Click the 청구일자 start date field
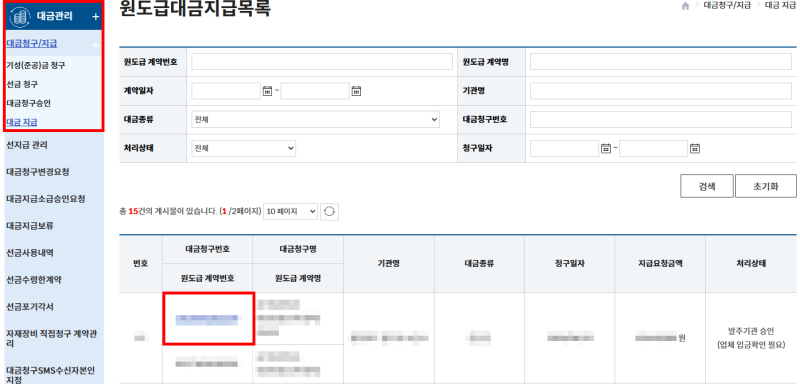800x384 pixels. click(x=564, y=148)
